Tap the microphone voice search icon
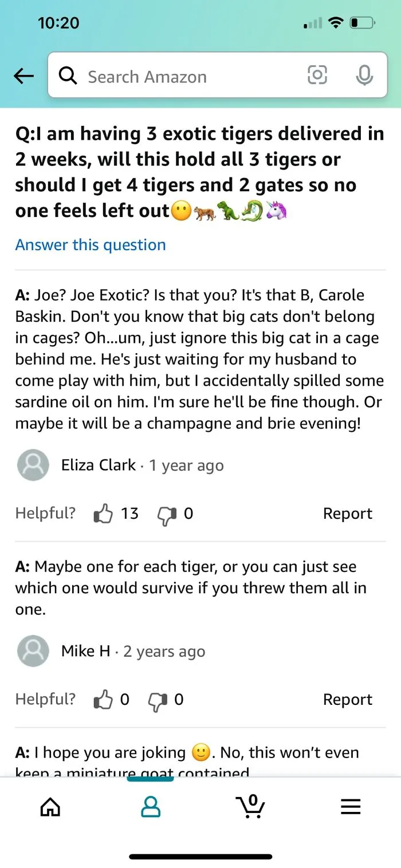Screen dimensions: 401x868 (x=364, y=75)
